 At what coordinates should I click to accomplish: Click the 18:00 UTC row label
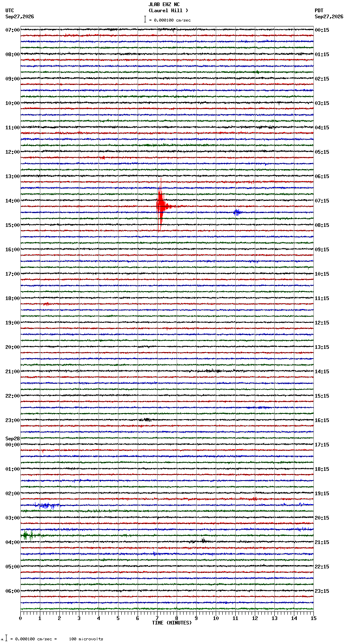click(13, 298)
